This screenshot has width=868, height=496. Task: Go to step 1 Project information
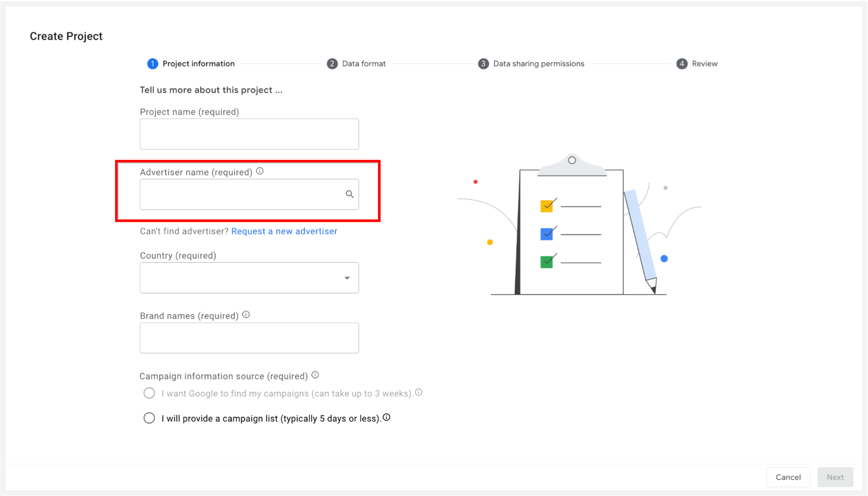(x=191, y=64)
